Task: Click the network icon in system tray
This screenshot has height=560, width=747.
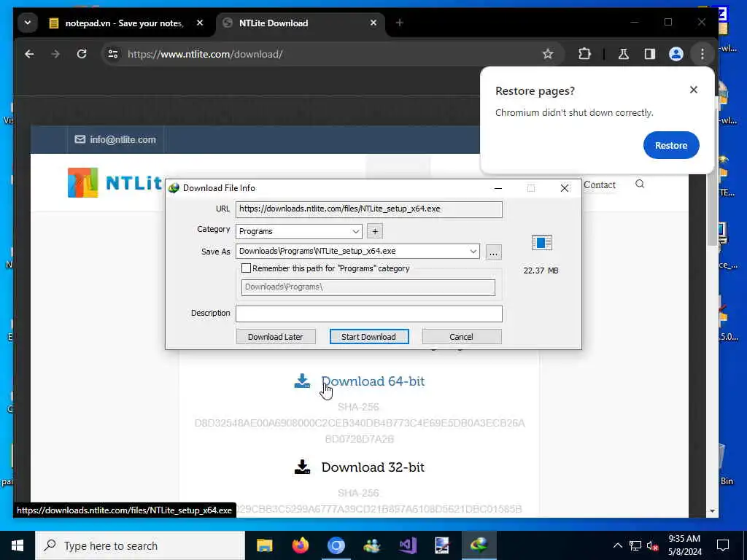Action: 635,545
